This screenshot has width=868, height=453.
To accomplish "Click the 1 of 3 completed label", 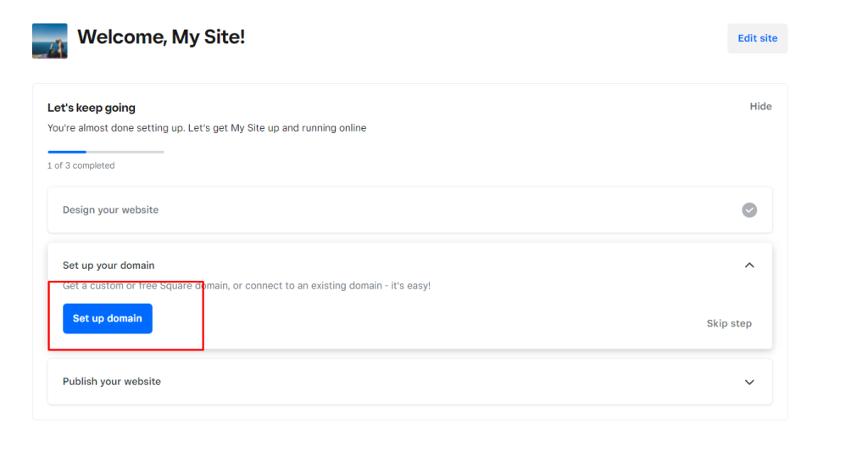I will coord(81,165).
